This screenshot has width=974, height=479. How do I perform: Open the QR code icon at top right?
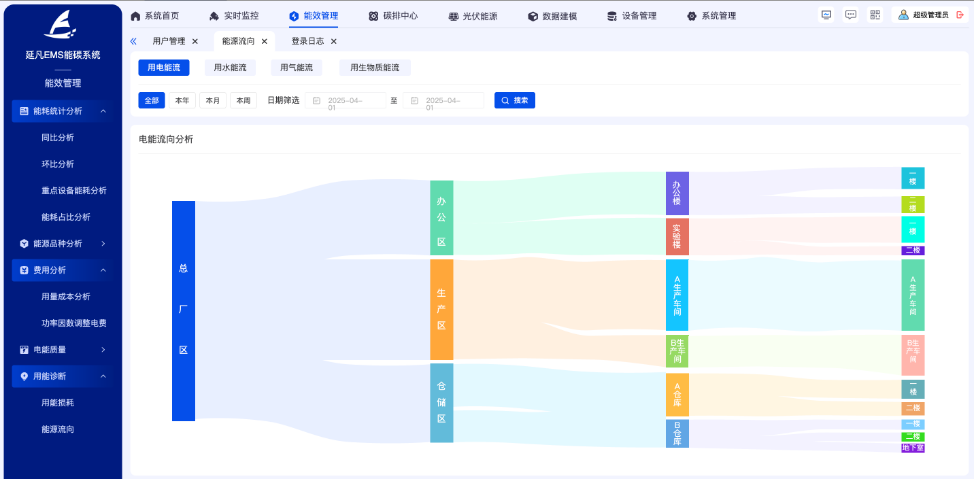tap(875, 15)
